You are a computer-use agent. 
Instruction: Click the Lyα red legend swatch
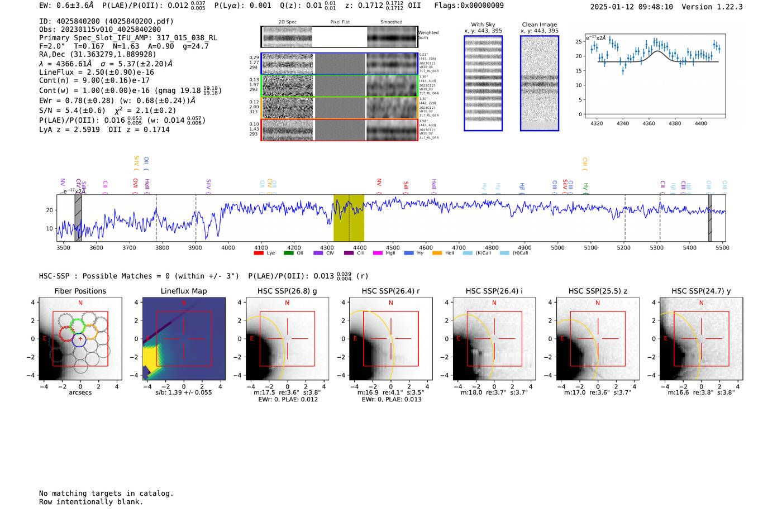click(x=258, y=253)
